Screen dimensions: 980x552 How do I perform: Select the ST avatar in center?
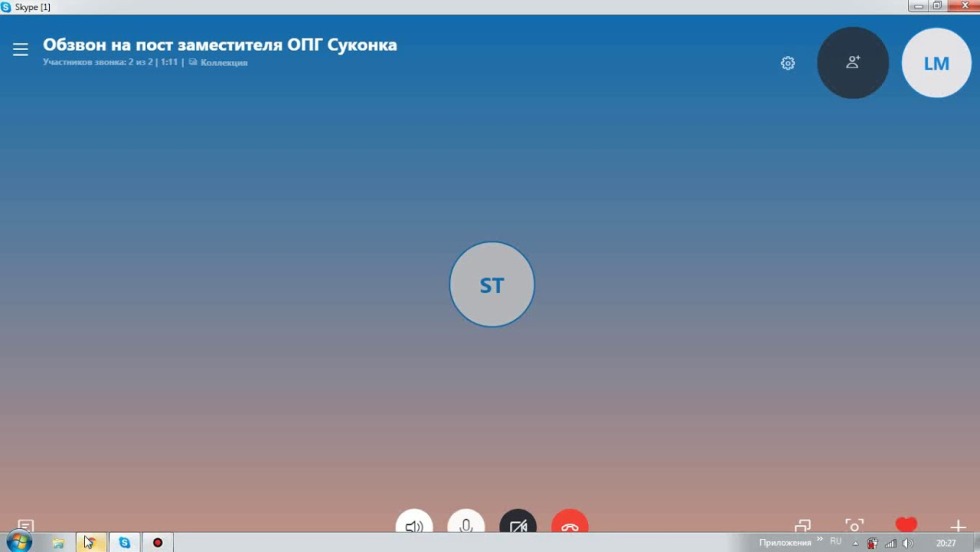(491, 285)
